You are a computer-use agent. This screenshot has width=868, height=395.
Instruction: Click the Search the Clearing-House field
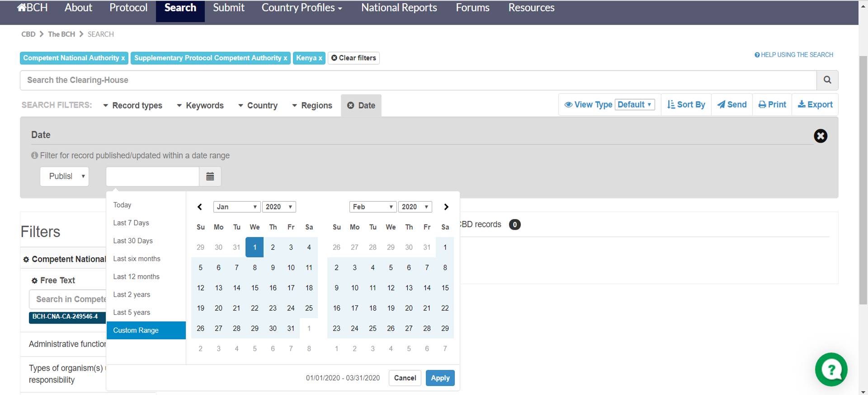[418, 80]
